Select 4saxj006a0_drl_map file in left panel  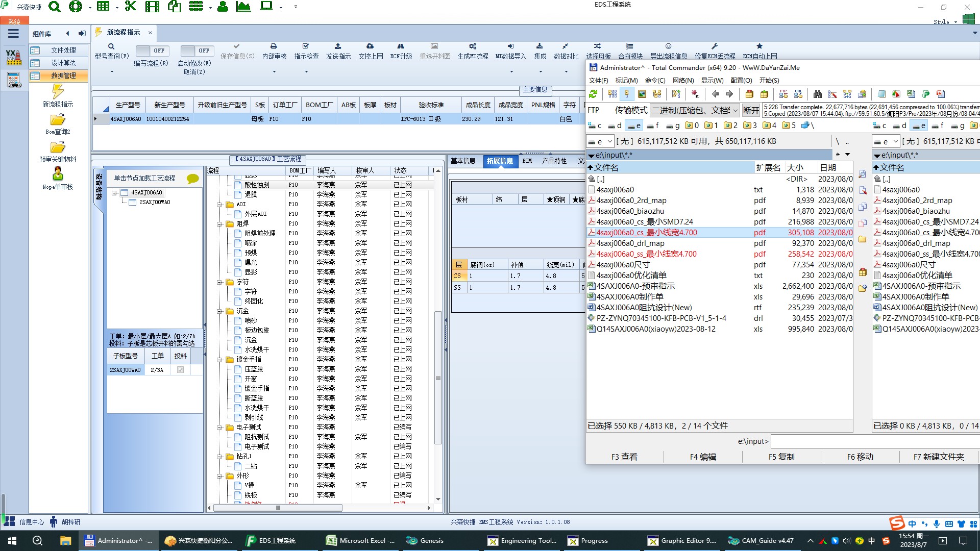pos(630,243)
